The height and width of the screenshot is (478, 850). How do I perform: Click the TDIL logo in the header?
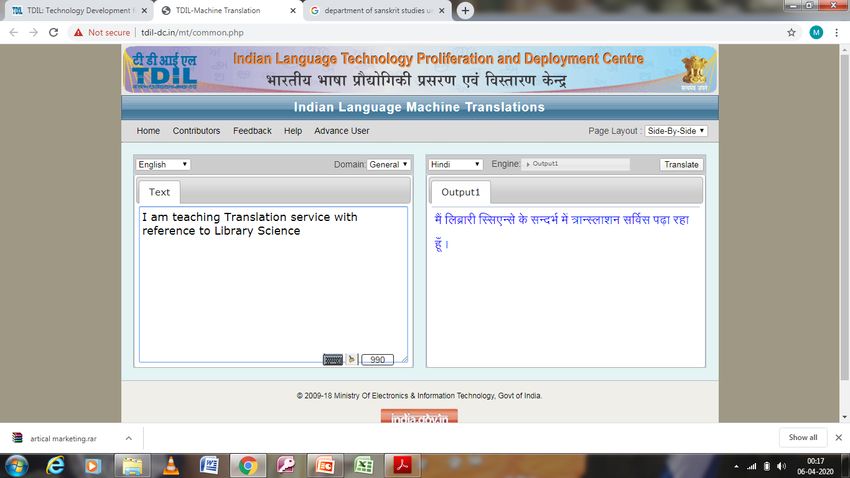tap(164, 71)
